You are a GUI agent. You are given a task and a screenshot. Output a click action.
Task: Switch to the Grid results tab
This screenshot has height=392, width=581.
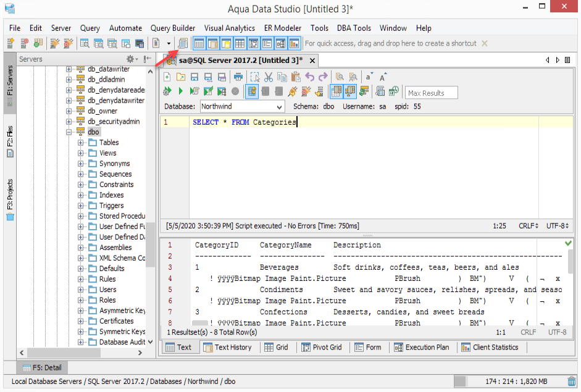(x=276, y=348)
